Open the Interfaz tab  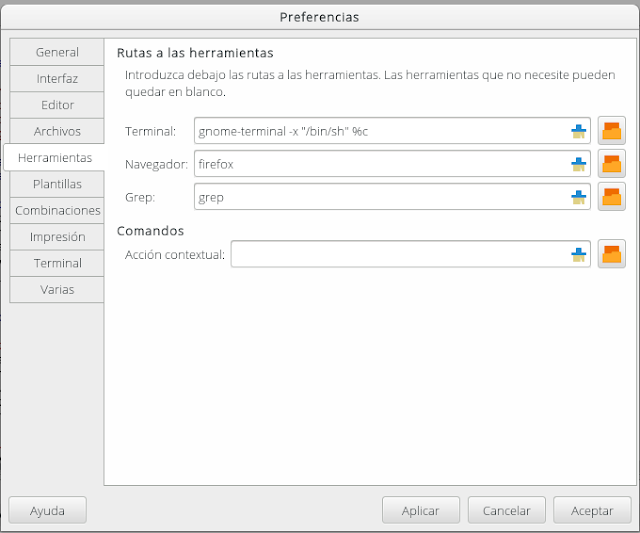57,78
